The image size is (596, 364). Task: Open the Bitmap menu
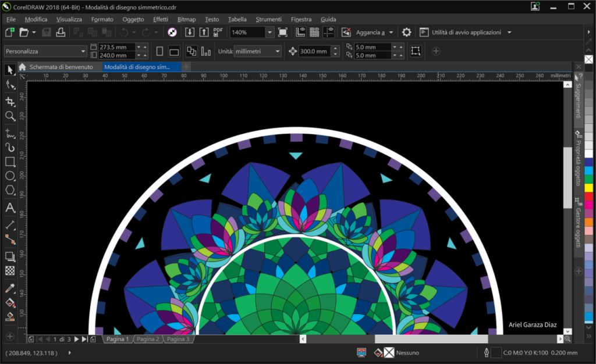(186, 19)
